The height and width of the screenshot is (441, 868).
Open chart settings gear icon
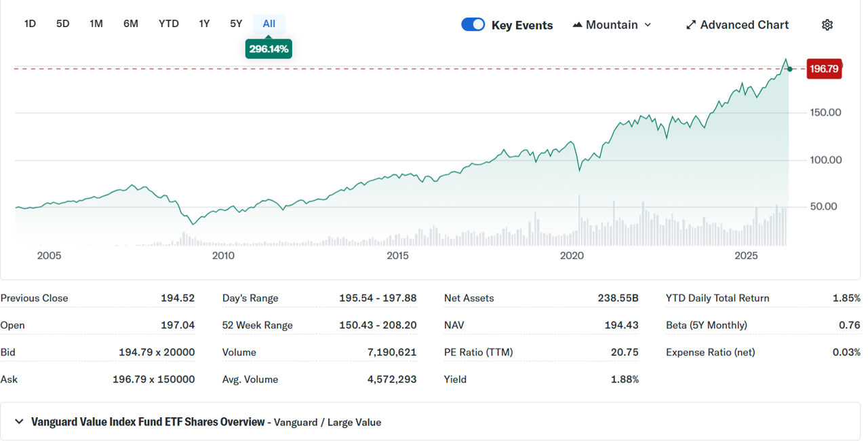click(x=827, y=25)
